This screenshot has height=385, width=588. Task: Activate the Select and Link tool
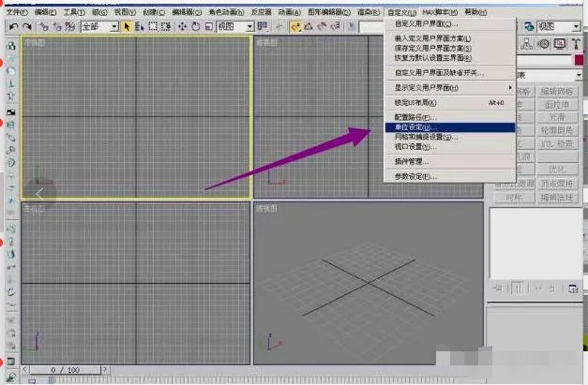click(x=44, y=26)
